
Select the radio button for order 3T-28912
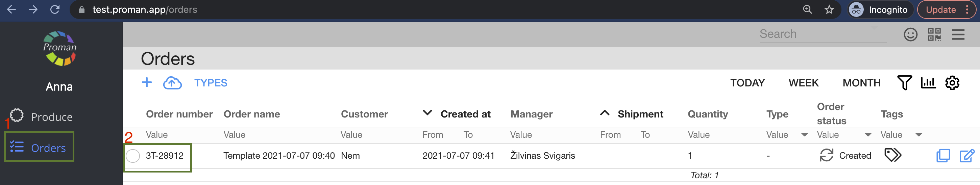pos(133,156)
